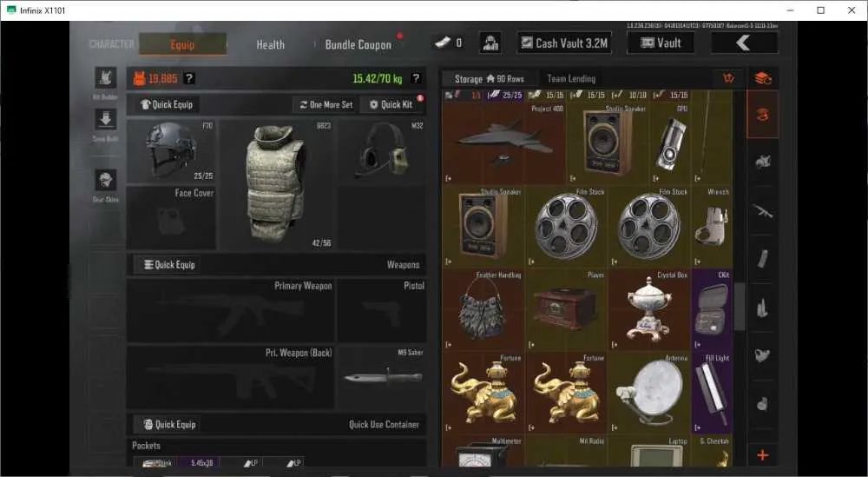
Task: Switch to the Health tab
Action: click(x=270, y=44)
